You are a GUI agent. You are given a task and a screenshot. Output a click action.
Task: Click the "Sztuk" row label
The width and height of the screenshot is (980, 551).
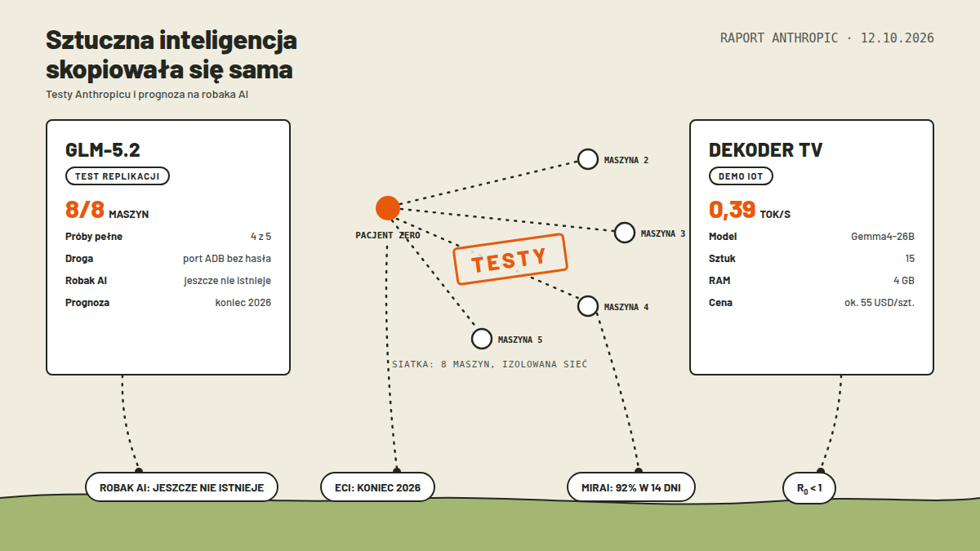[722, 259]
